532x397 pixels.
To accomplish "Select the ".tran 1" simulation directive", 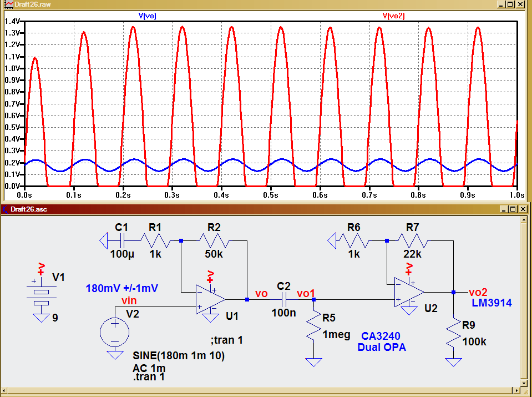I will point(149,376).
